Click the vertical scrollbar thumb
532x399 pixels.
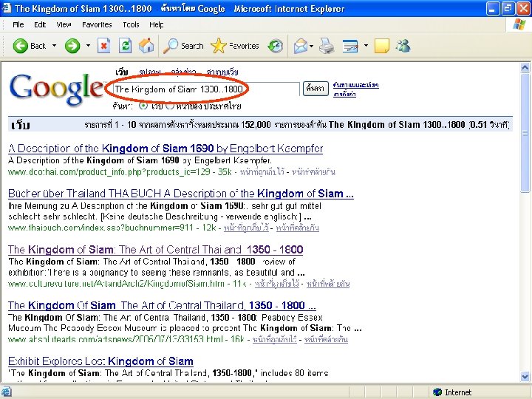[x=525, y=133]
